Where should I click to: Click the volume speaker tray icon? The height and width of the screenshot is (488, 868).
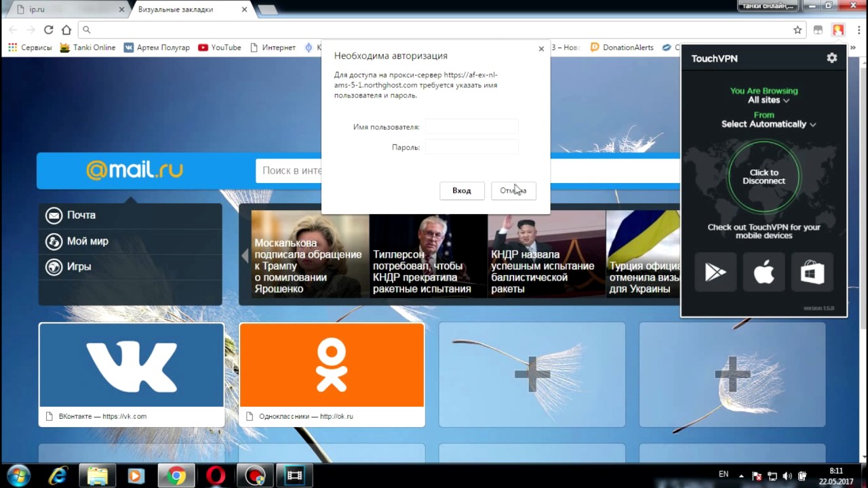787,476
